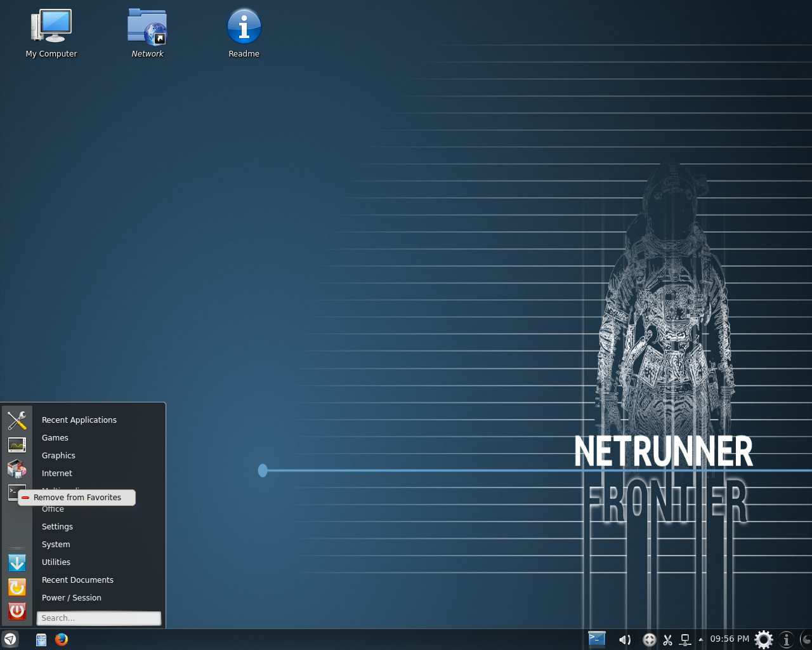Launch Firefox from the panel
Screen dimensions: 812x650
point(62,639)
